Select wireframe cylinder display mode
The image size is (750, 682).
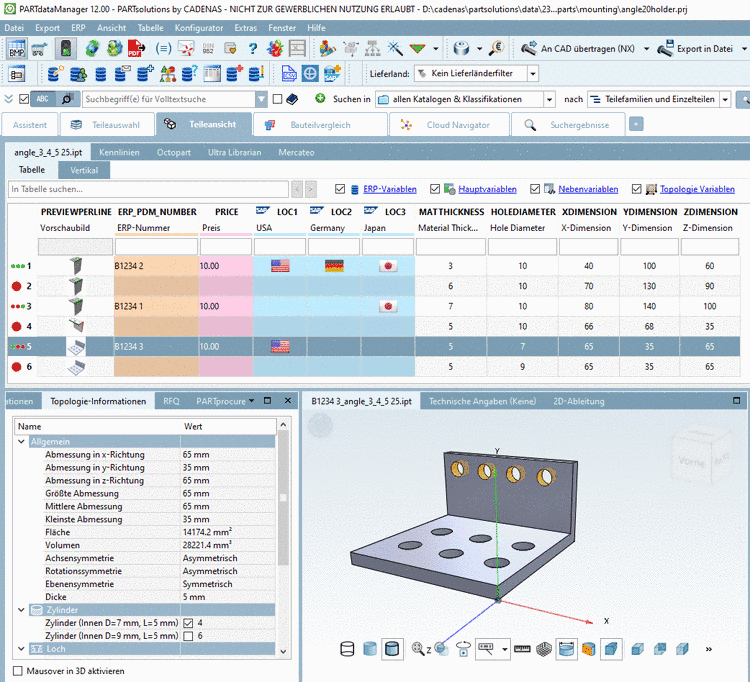(347, 649)
